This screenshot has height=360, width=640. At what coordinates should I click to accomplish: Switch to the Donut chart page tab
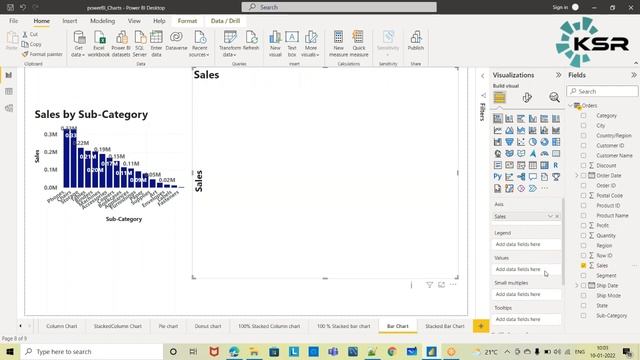click(x=208, y=326)
